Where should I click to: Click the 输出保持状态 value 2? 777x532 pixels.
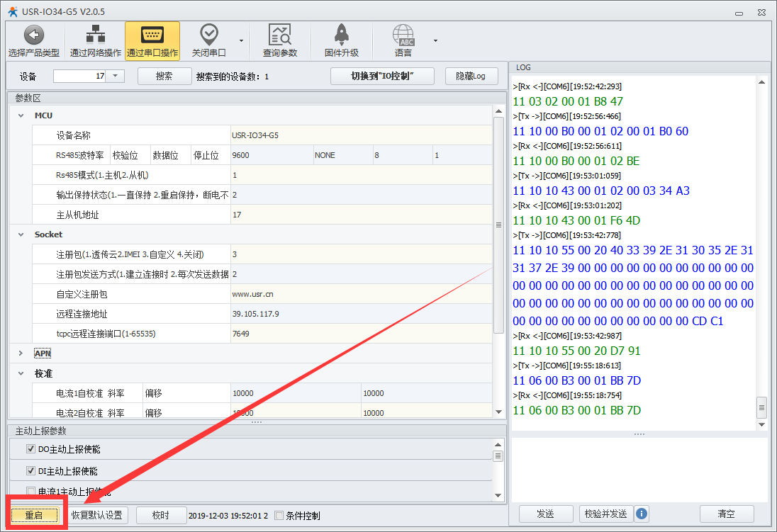click(x=362, y=195)
